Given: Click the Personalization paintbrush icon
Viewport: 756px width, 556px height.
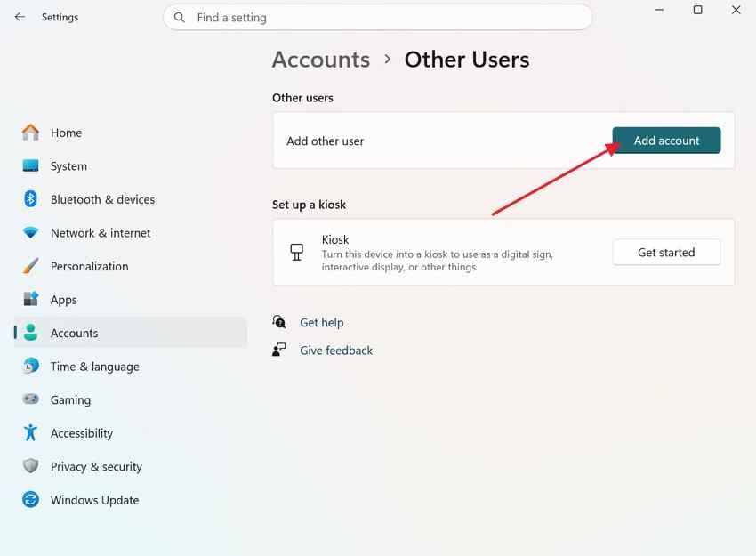Looking at the screenshot, I should click(x=30, y=266).
